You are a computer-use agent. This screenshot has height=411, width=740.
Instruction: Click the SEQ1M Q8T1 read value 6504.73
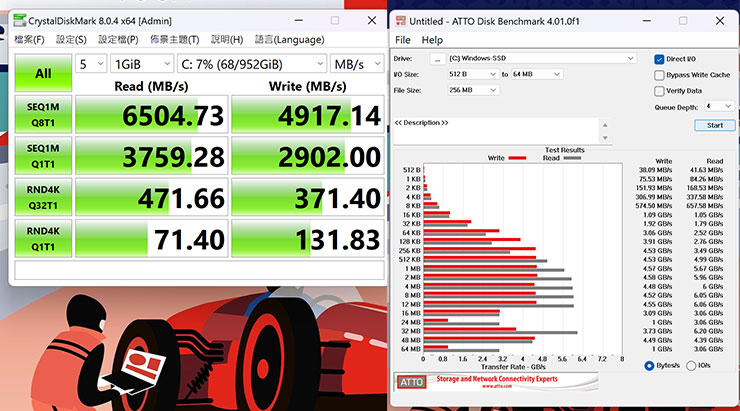point(173,116)
